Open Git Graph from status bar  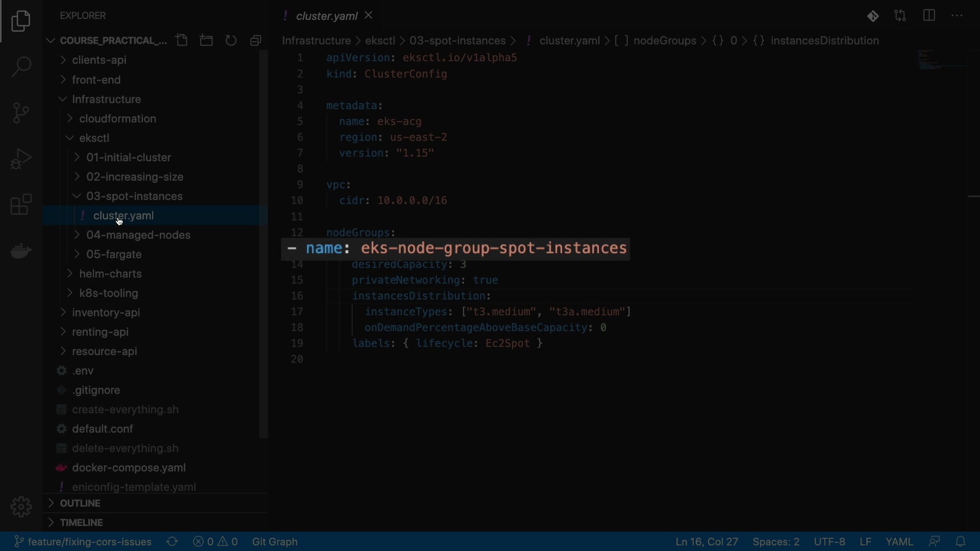[275, 542]
